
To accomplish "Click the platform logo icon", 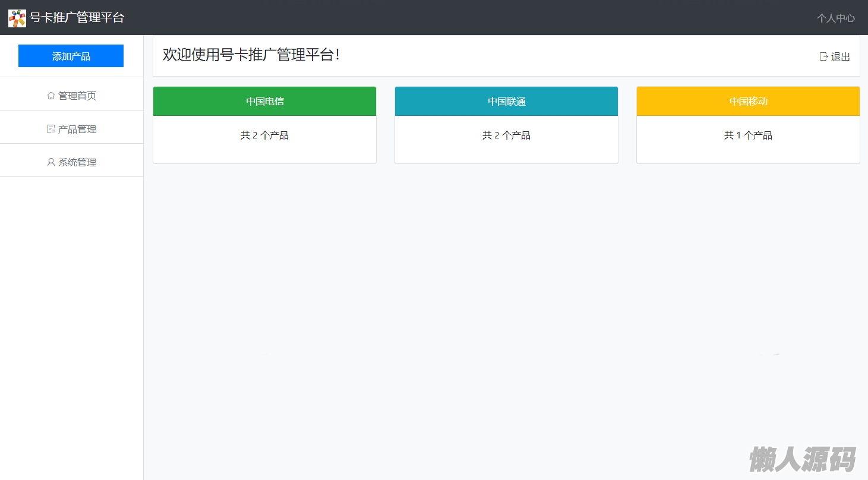I will click(x=17, y=18).
